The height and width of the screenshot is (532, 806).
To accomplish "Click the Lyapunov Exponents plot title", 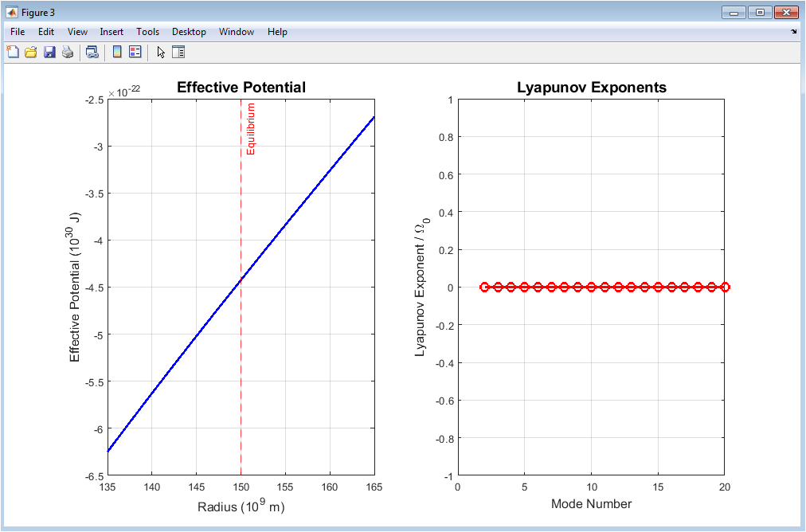I will tap(591, 88).
